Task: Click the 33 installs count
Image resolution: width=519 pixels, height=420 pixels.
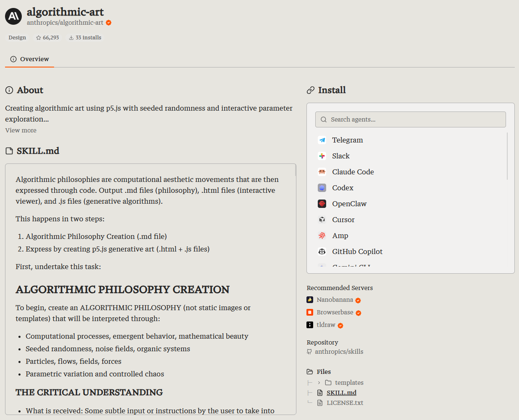Action: point(88,38)
